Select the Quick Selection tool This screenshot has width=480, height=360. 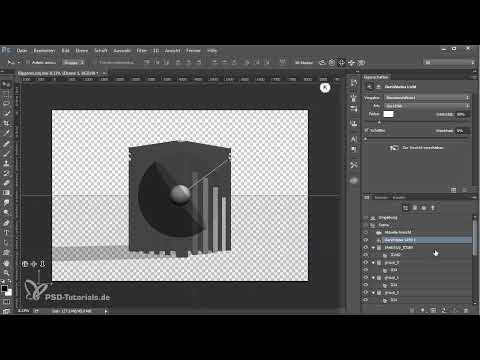pyautogui.click(x=6, y=114)
